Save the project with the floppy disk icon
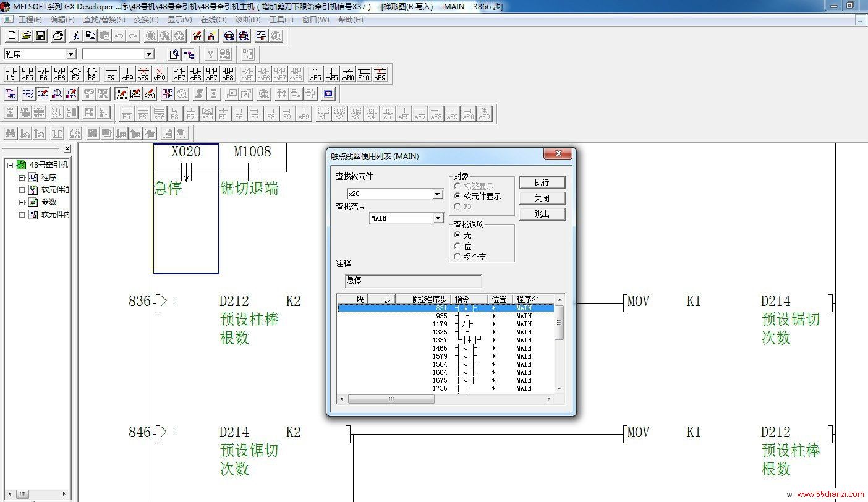The height and width of the screenshot is (502, 868). [x=41, y=36]
